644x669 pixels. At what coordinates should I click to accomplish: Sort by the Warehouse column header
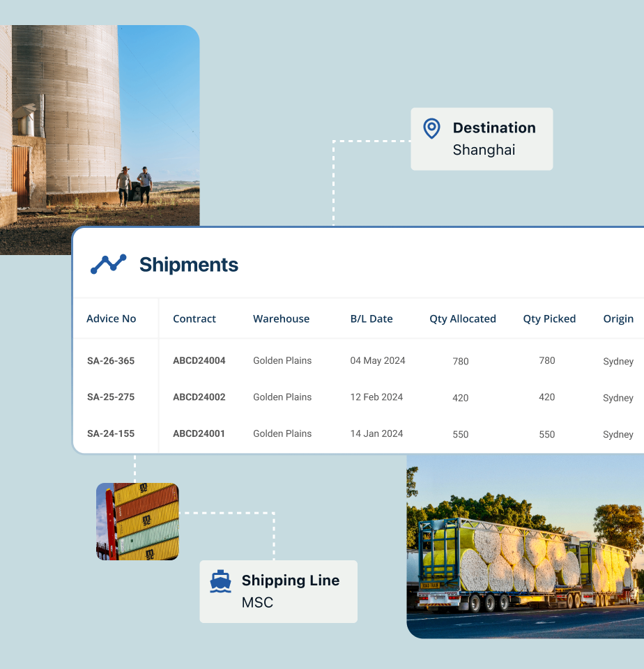282,318
